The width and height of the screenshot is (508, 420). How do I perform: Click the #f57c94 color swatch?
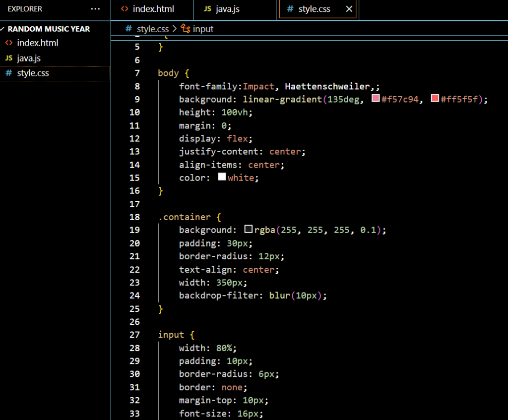coord(376,99)
